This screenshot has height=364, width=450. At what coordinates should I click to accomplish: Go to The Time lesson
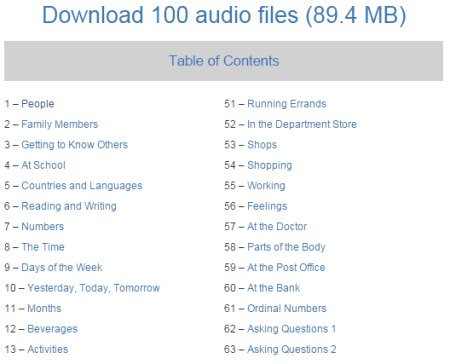point(43,247)
